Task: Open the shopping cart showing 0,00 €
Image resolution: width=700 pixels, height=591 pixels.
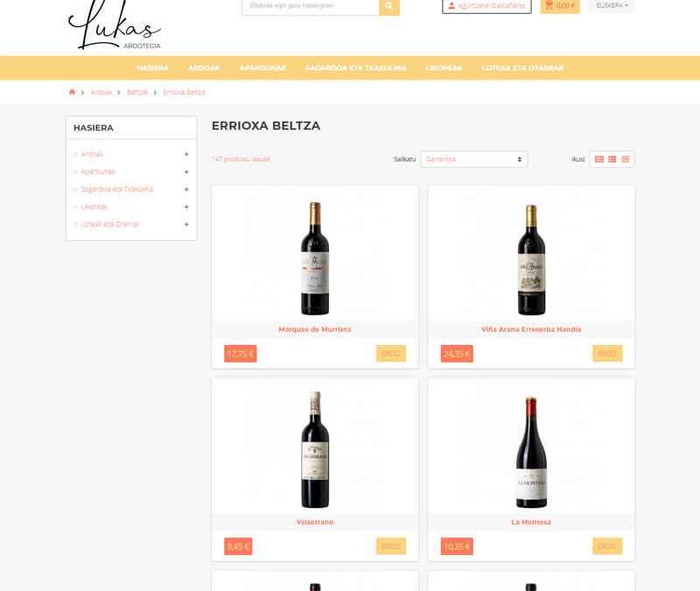Action: coord(560,6)
